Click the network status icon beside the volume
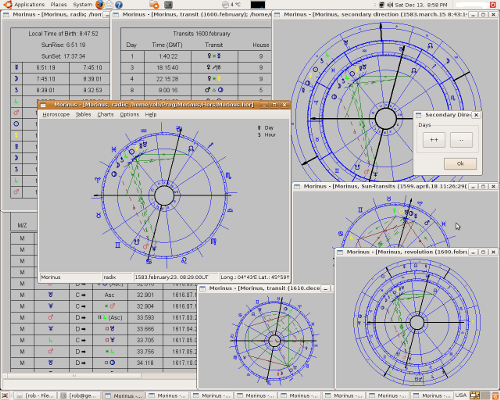This screenshot has height=400, width=500. click(382, 5)
